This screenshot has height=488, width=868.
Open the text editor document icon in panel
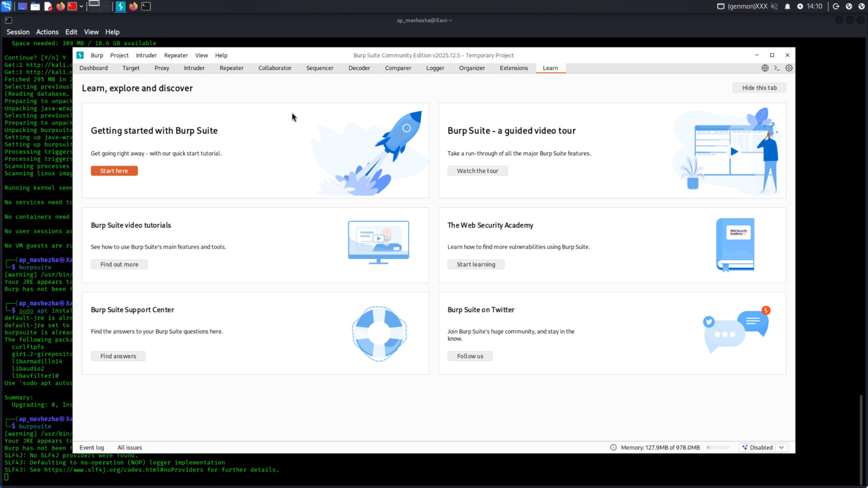48,6
